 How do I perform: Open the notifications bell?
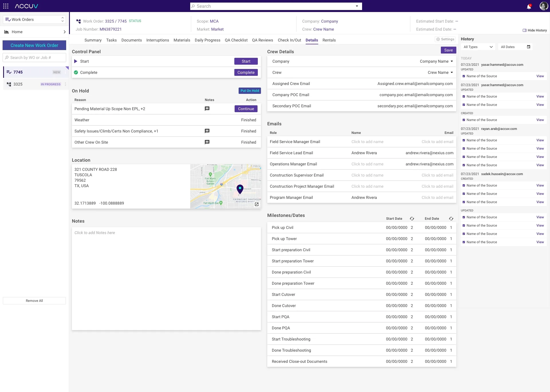529,6
